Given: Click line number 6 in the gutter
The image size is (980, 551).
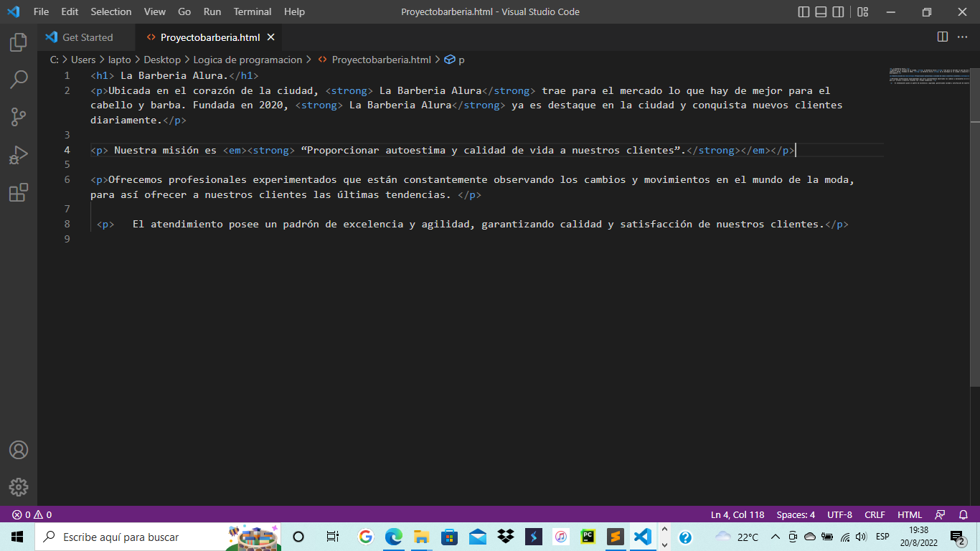Looking at the screenshot, I should click(67, 179).
